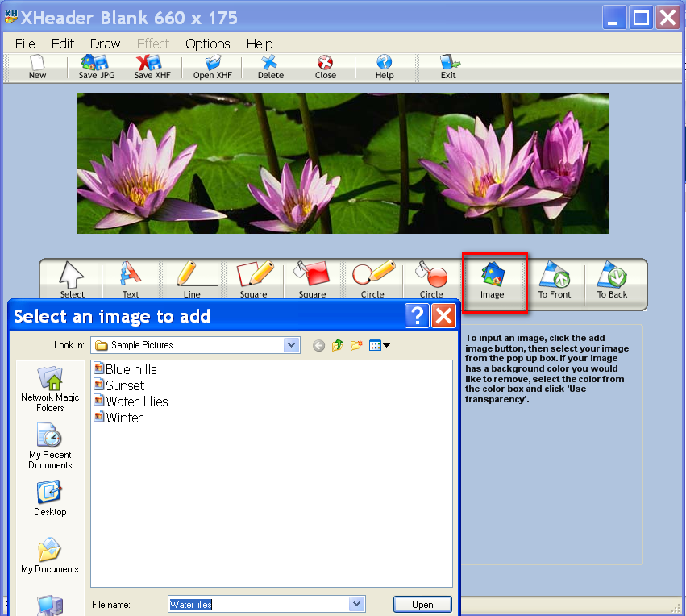The image size is (686, 616).
Task: Select the Winter image file
Action: (126, 418)
